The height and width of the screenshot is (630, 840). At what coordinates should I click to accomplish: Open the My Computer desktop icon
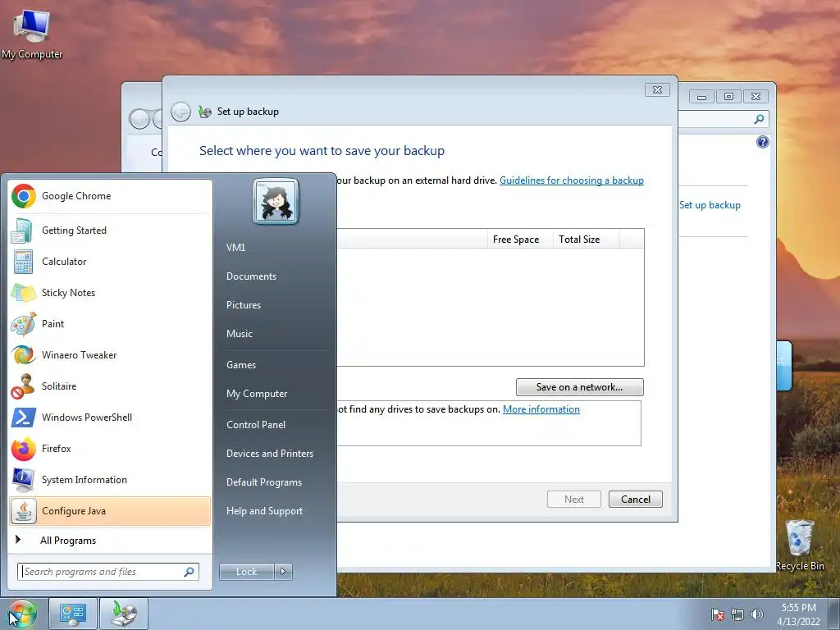pyautogui.click(x=32, y=34)
